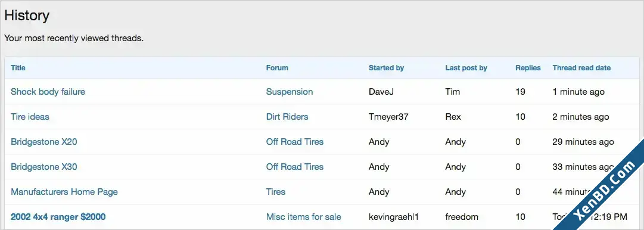Open the Tire ideas thread
This screenshot has width=644, height=230.
click(x=30, y=117)
